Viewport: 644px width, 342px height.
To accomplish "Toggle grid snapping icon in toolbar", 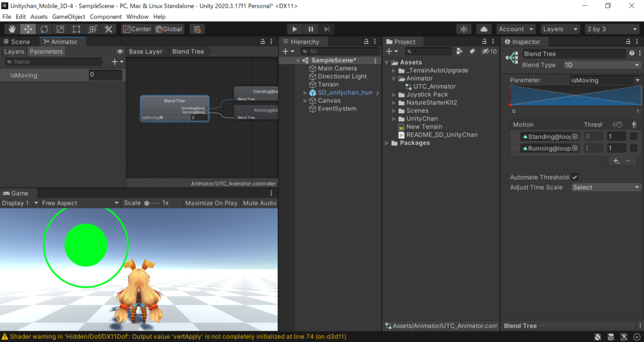I will point(197,29).
